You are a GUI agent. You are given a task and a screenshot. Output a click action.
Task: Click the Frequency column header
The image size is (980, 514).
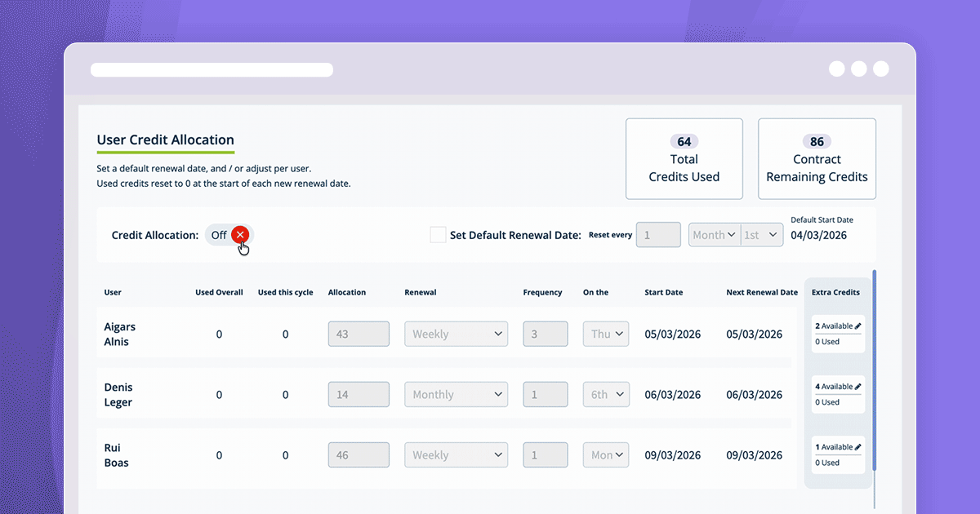coord(543,292)
